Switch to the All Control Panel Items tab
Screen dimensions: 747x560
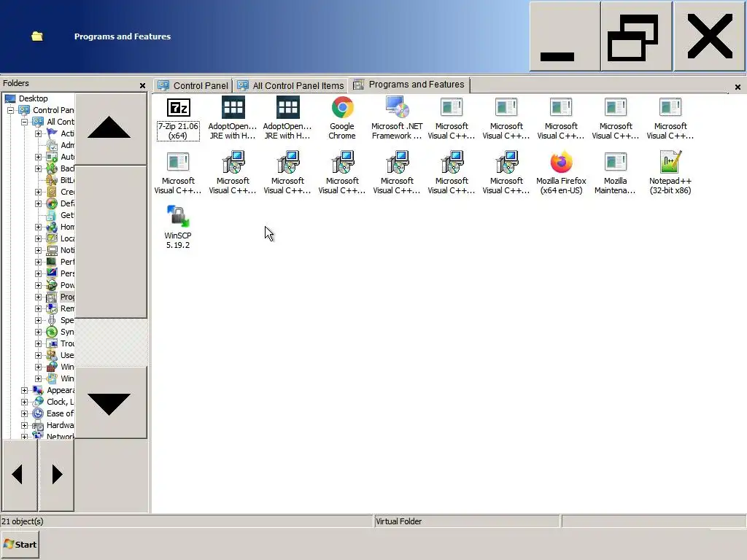pos(290,86)
